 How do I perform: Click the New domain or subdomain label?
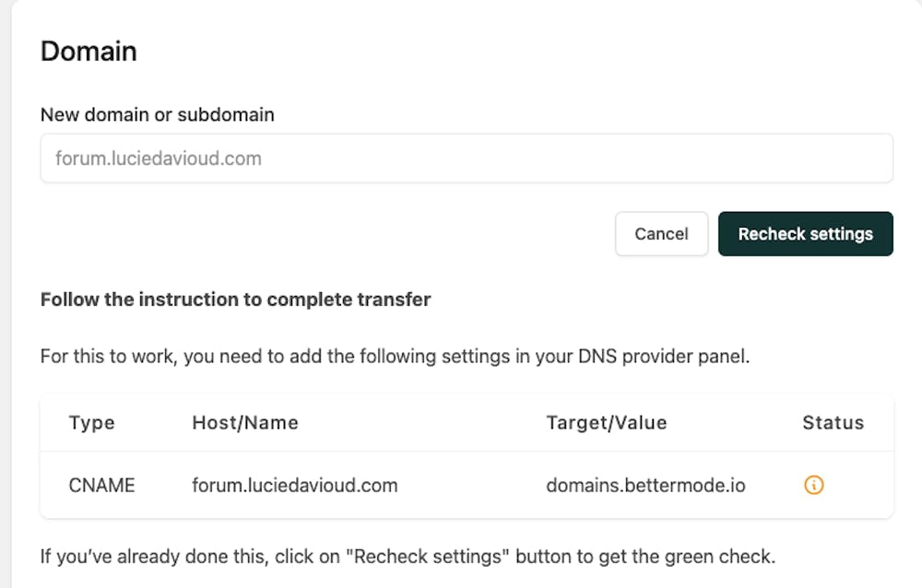point(158,115)
